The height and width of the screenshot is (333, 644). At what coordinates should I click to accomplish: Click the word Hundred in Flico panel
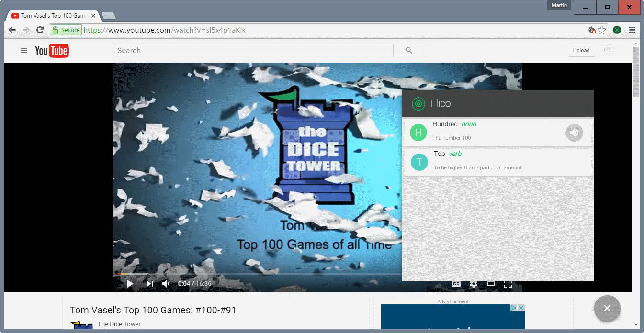click(445, 124)
